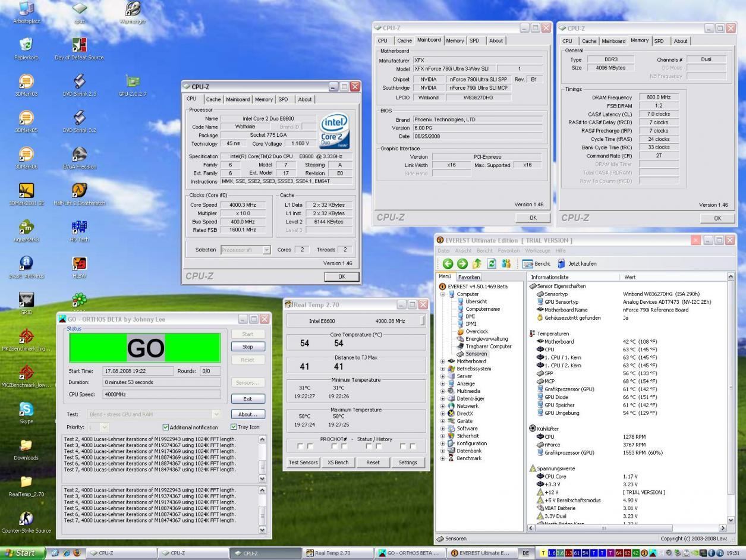Open SPD tab in front CPU-Z window
Screen dimensions: 746x560
(283, 99)
